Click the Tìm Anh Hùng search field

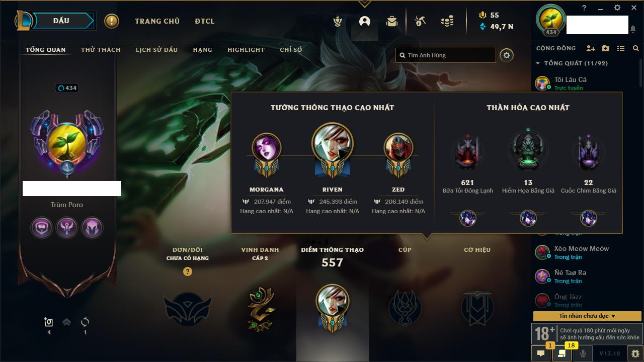446,55
